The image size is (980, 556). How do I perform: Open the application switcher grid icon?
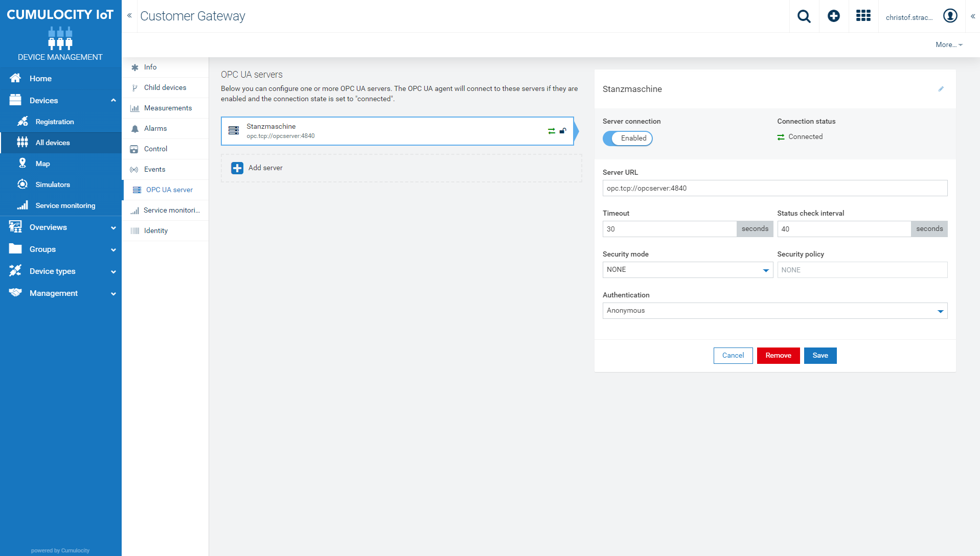point(863,16)
